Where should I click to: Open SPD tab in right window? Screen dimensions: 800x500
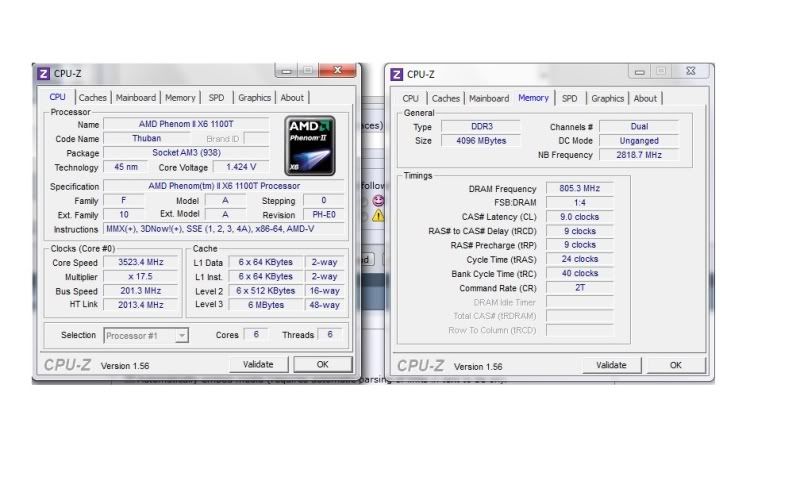(569, 98)
